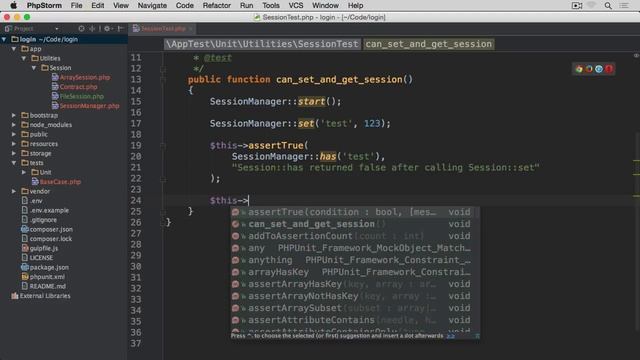Close the SessionTest.php tab
640x360 pixels.
[191, 29]
